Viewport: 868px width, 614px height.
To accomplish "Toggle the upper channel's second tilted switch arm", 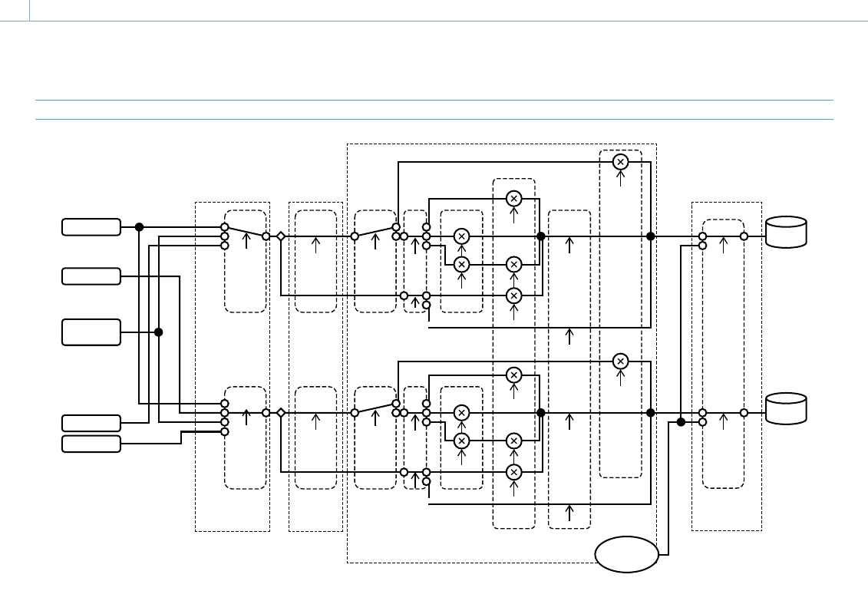I will click(375, 232).
